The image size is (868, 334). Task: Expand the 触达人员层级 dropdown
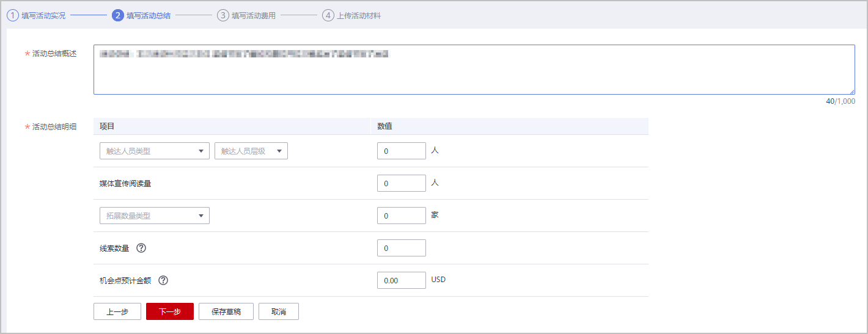coord(251,151)
